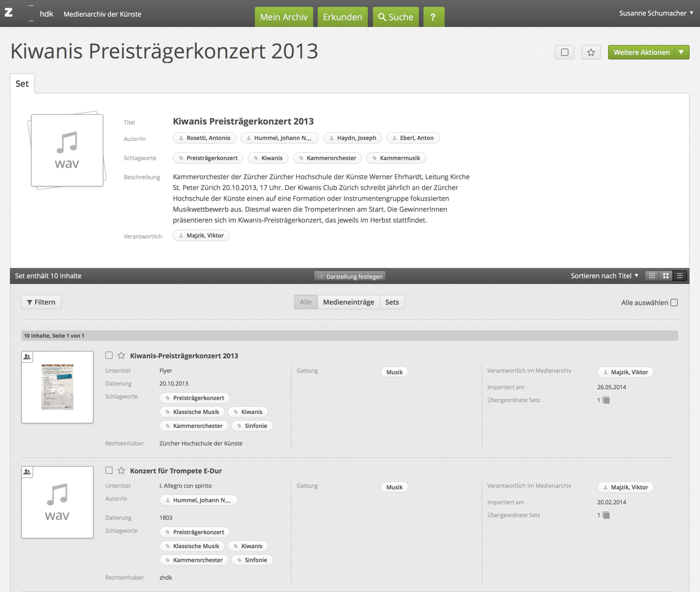Image resolution: width=700 pixels, height=592 pixels.
Task: Click parent sets icon for flyer entry
Action: [606, 401]
